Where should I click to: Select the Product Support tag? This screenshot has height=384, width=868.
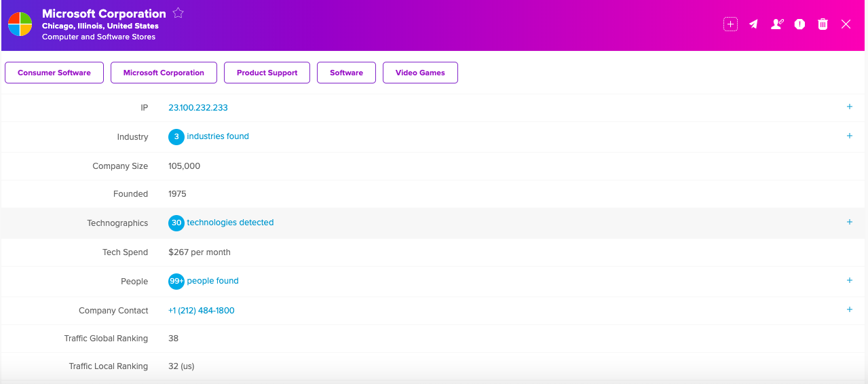point(267,73)
